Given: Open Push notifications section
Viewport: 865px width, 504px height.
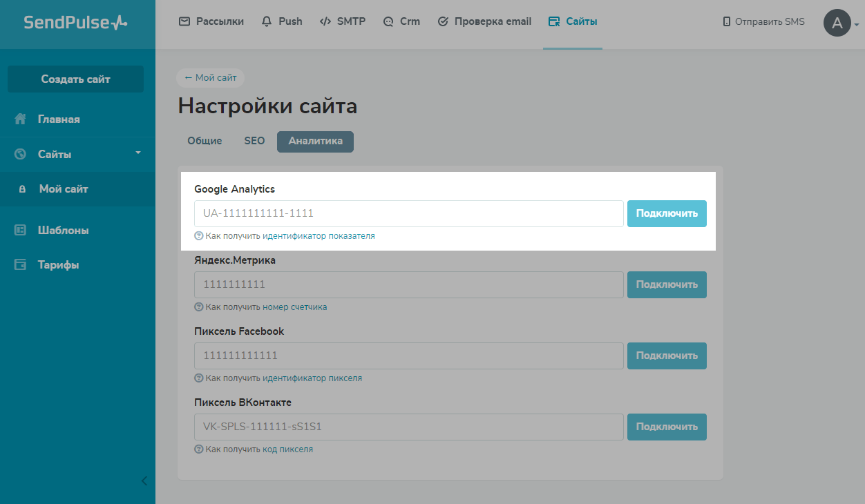Looking at the screenshot, I should (282, 21).
